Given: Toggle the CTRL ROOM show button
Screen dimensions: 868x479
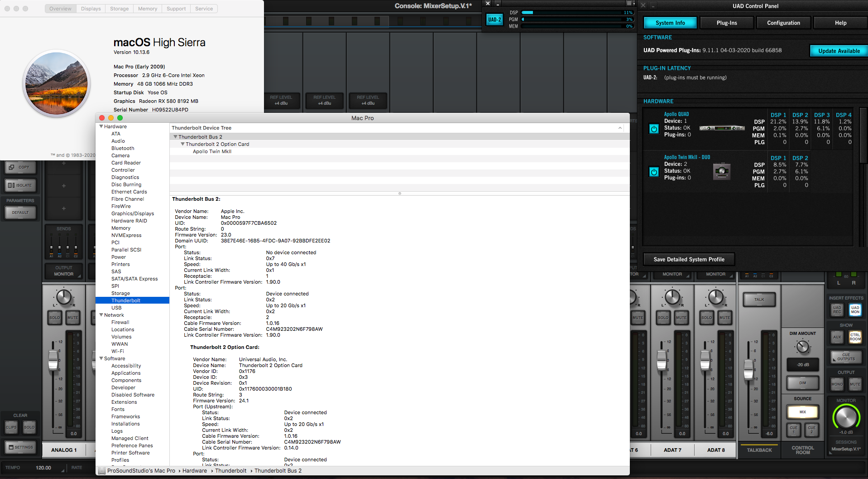Looking at the screenshot, I should [855, 337].
